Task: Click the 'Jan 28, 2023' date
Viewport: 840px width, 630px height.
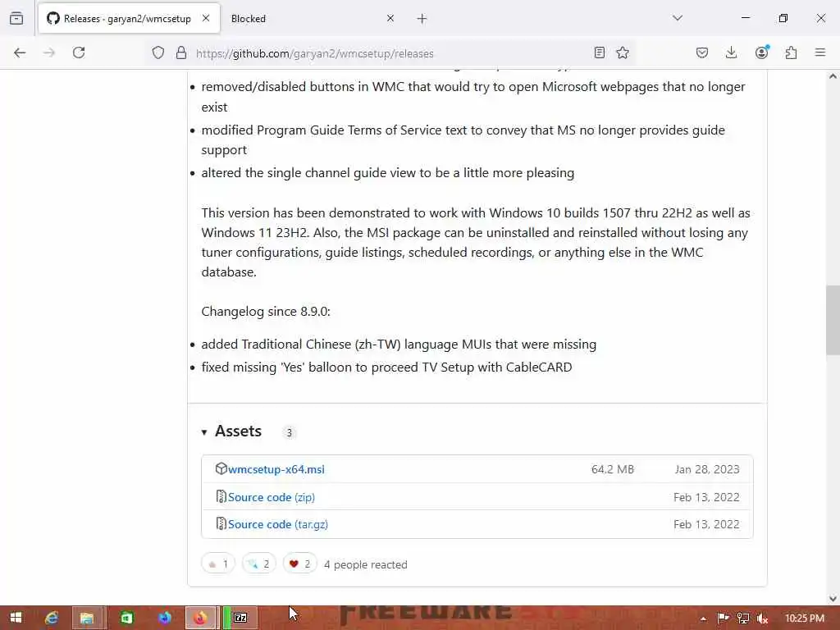Action: (706, 469)
